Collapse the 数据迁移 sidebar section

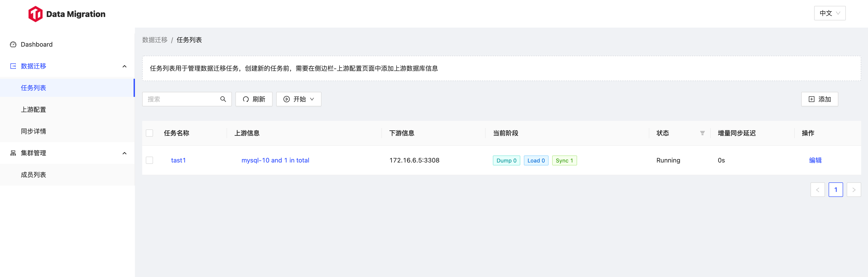pyautogui.click(x=125, y=66)
